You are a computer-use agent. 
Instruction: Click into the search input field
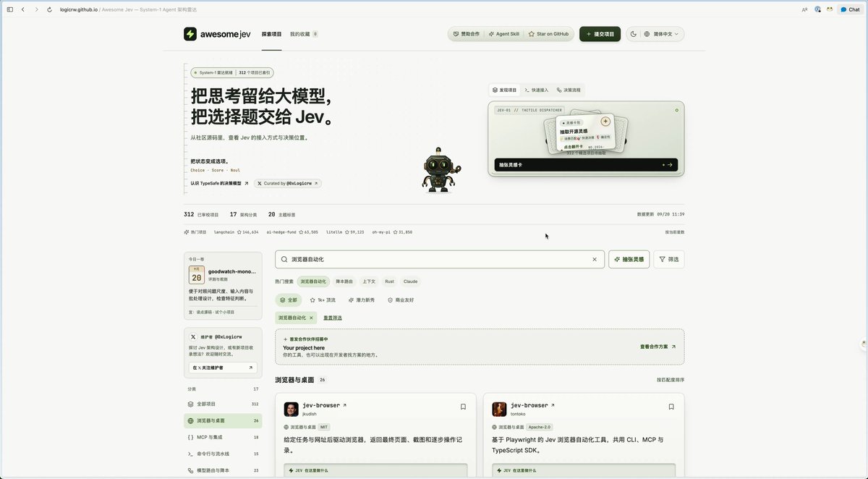pos(440,259)
